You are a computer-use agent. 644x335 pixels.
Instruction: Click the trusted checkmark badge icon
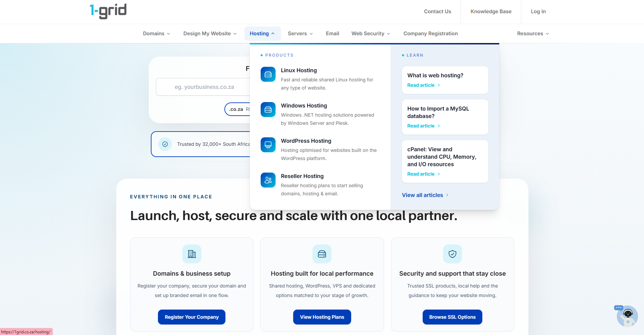[x=165, y=144]
